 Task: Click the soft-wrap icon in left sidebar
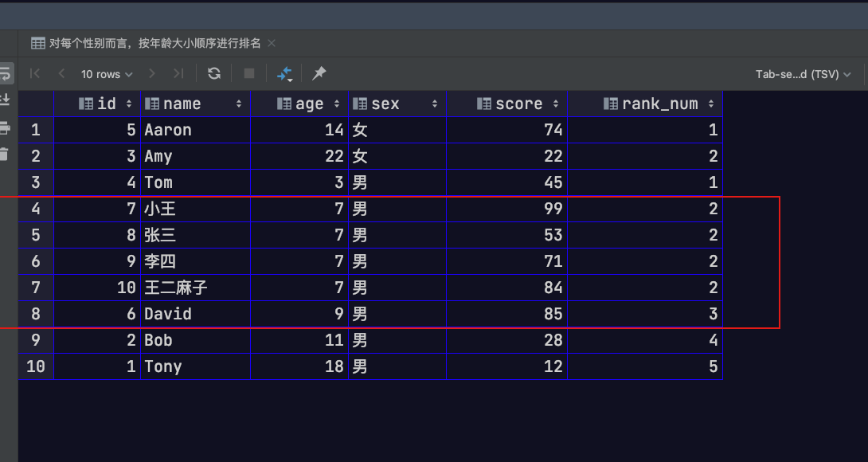pos(5,73)
